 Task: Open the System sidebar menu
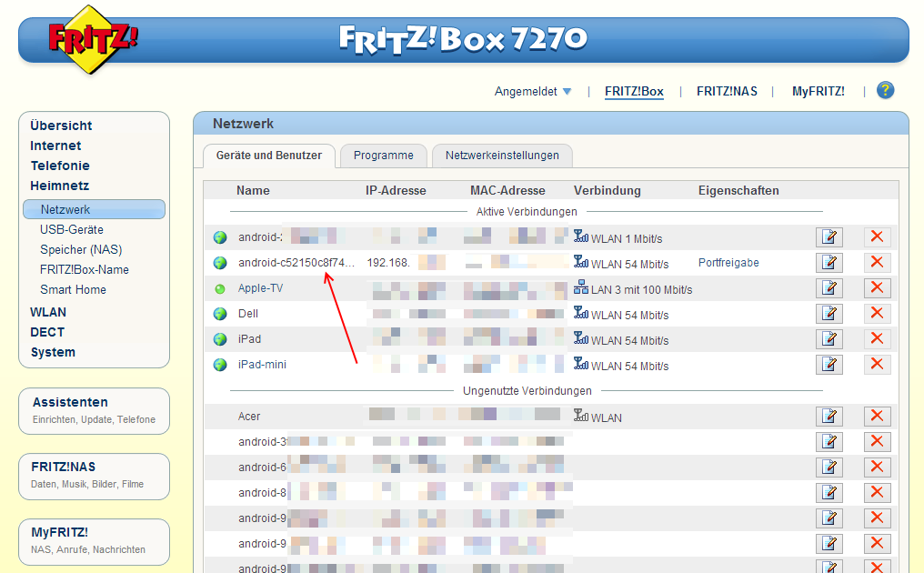(x=53, y=353)
